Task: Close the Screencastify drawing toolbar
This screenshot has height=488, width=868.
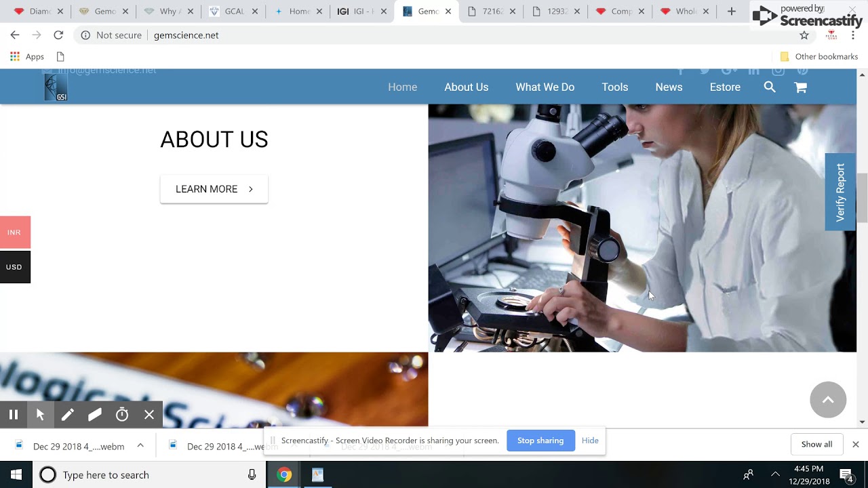Action: pyautogui.click(x=149, y=415)
